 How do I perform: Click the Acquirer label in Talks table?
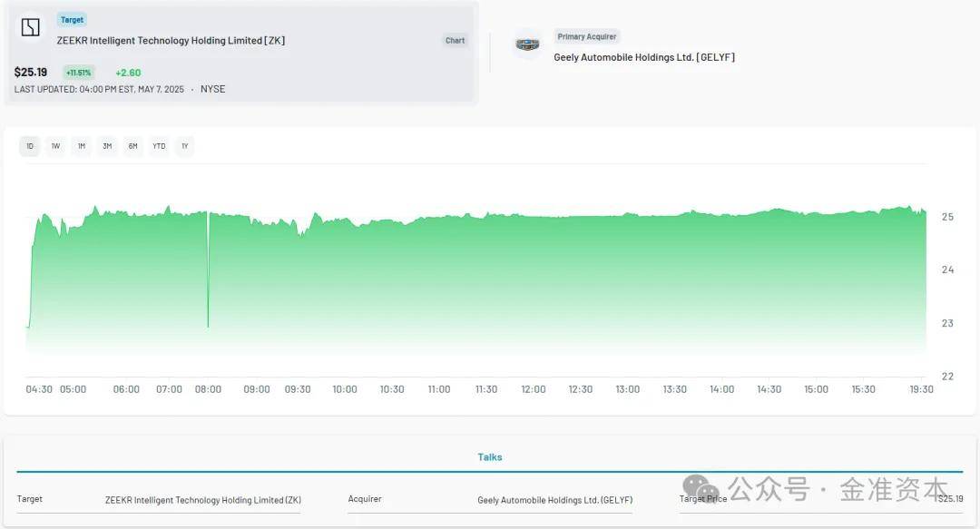point(365,499)
